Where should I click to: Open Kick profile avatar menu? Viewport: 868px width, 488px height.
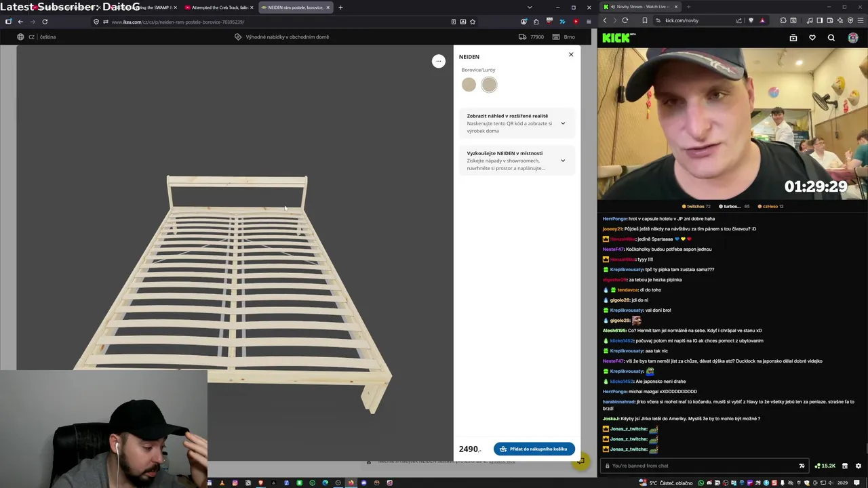[853, 38]
